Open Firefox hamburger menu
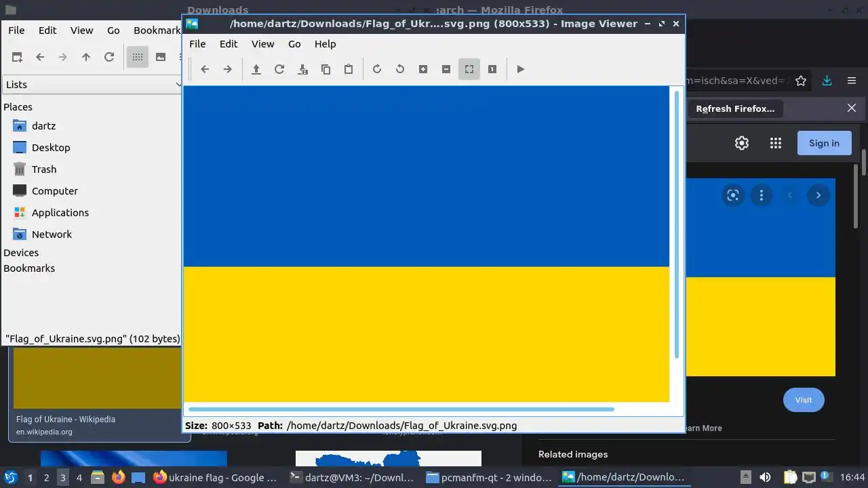 (x=852, y=81)
